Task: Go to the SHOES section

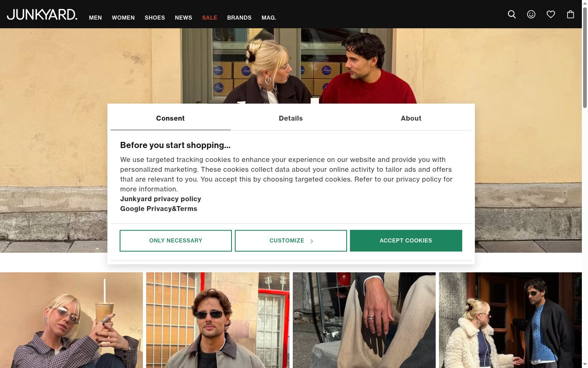Action: point(155,18)
